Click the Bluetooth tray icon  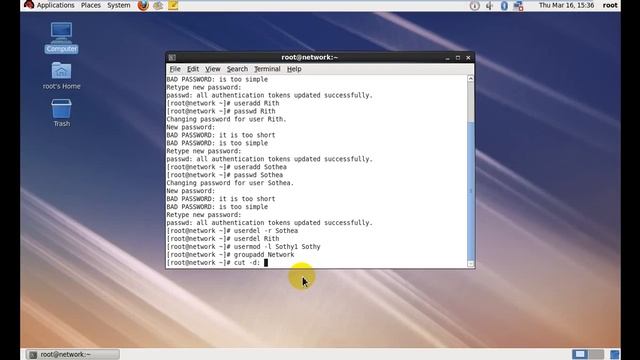pos(504,6)
